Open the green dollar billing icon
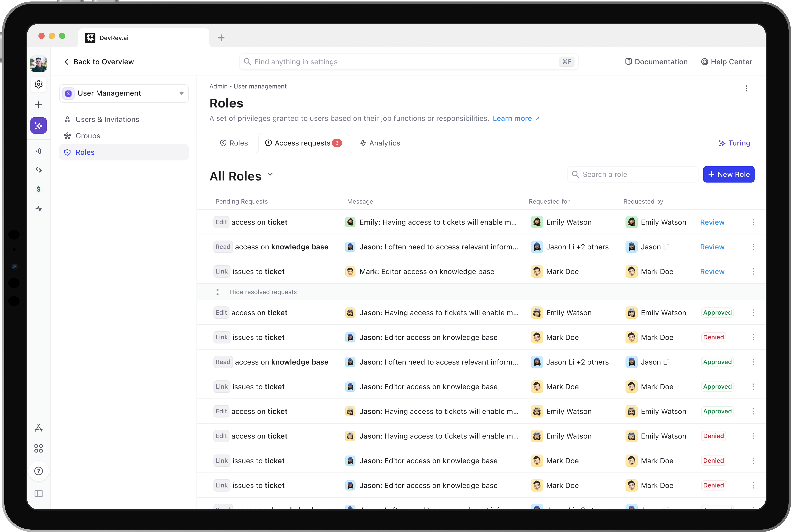Image resolution: width=791 pixels, height=532 pixels. click(39, 189)
